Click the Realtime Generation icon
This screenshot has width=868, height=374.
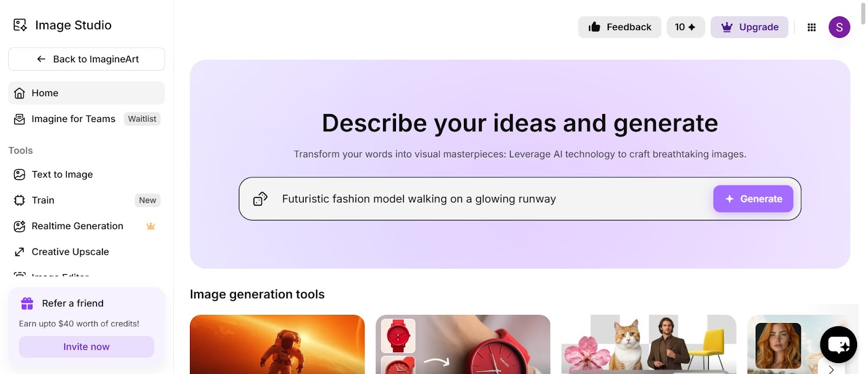(20, 226)
